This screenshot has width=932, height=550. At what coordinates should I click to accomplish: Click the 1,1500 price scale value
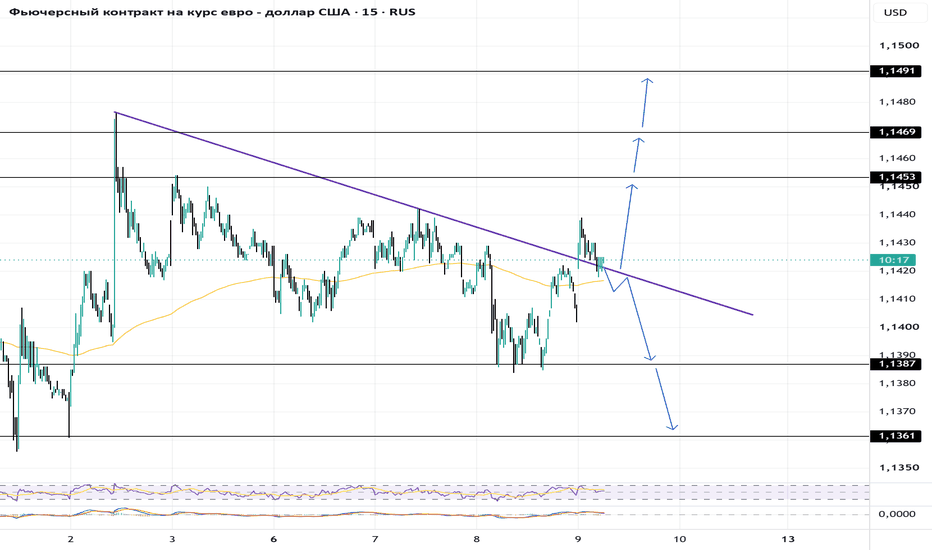tap(899, 45)
